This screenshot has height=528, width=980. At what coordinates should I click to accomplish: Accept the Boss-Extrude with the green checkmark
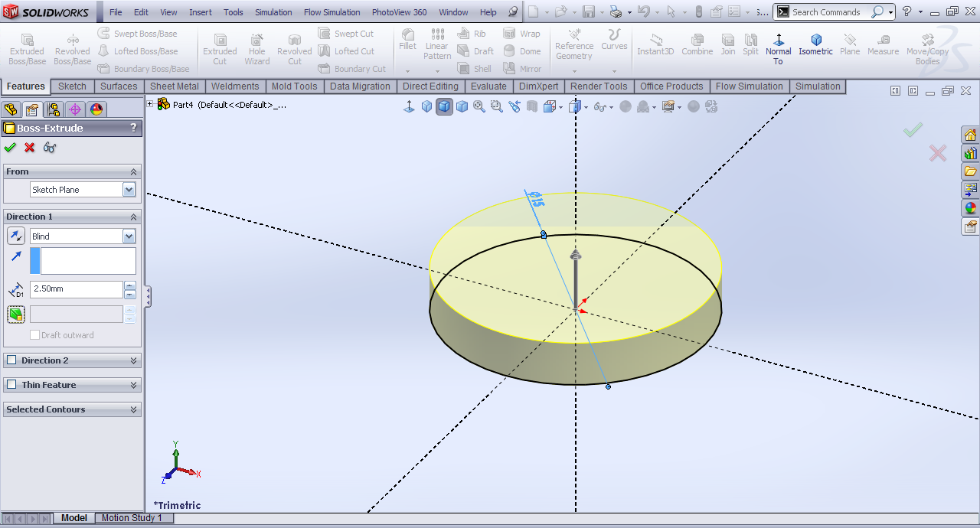[10, 148]
